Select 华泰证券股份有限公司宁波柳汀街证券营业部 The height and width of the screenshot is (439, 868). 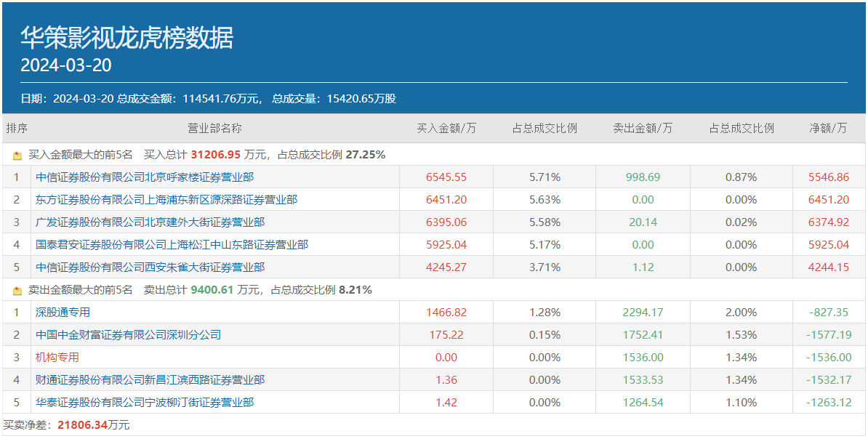(x=145, y=403)
